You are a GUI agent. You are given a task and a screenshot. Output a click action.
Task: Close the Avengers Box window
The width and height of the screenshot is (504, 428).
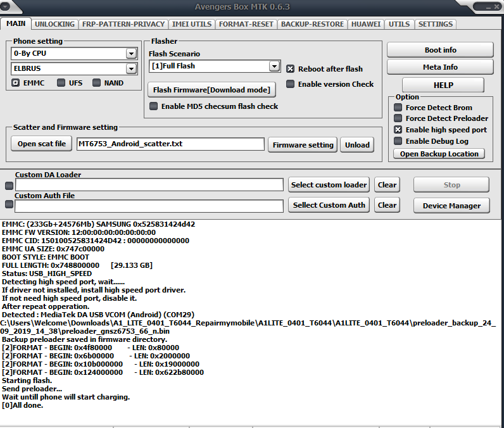[496, 6]
